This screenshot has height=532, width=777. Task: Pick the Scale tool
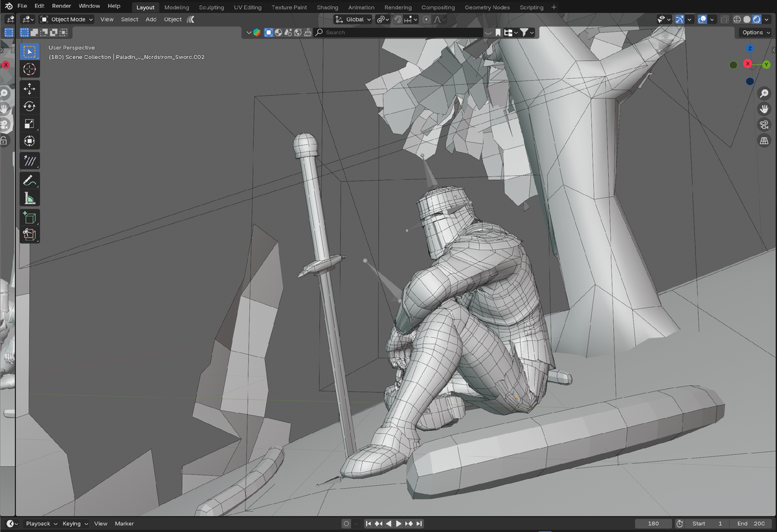[x=29, y=124]
